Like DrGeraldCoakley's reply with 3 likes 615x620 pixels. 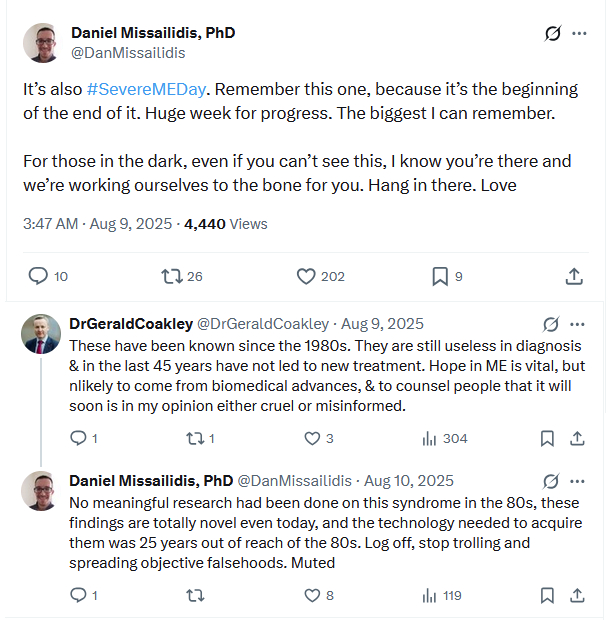(x=312, y=438)
